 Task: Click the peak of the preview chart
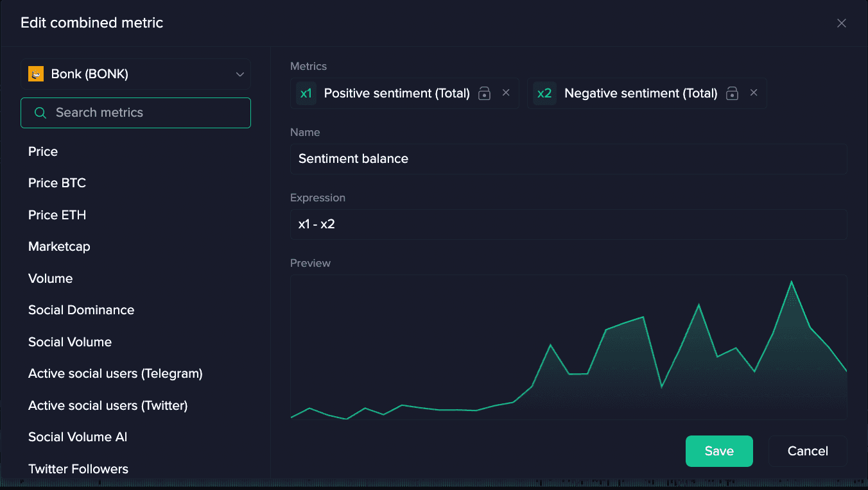pyautogui.click(x=791, y=282)
